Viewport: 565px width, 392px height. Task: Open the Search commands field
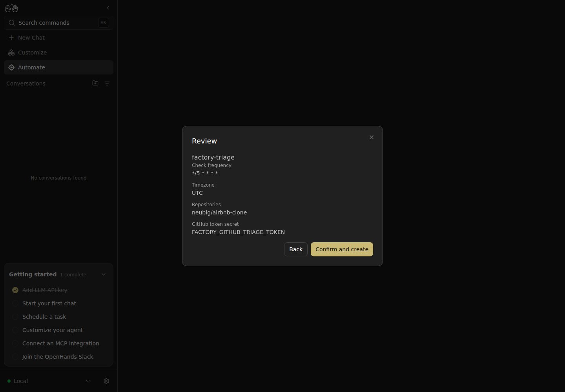58,23
